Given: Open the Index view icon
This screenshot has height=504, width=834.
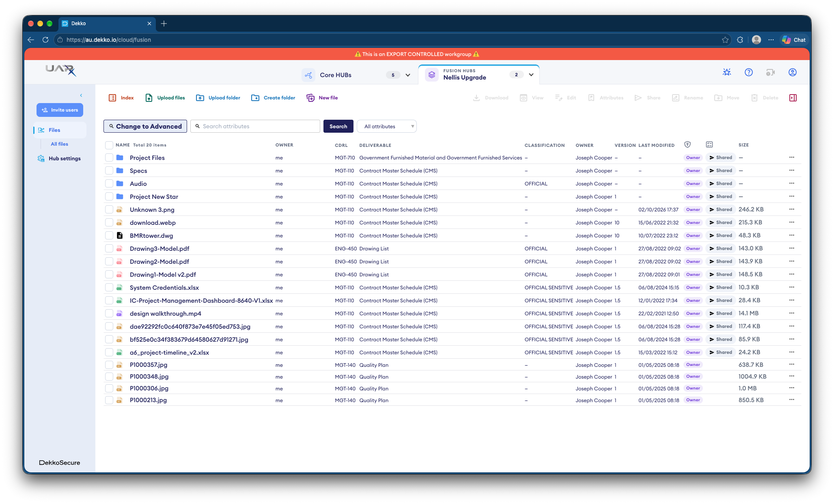Looking at the screenshot, I should pyautogui.click(x=112, y=98).
